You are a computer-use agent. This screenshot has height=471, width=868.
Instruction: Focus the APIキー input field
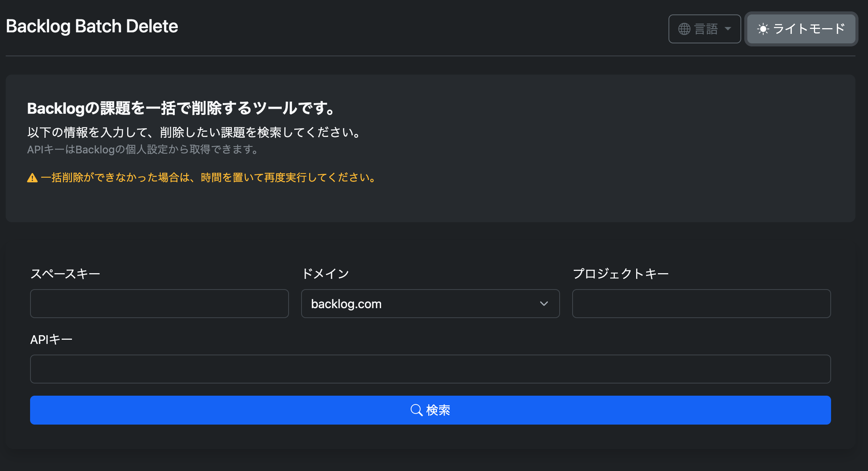click(x=431, y=369)
